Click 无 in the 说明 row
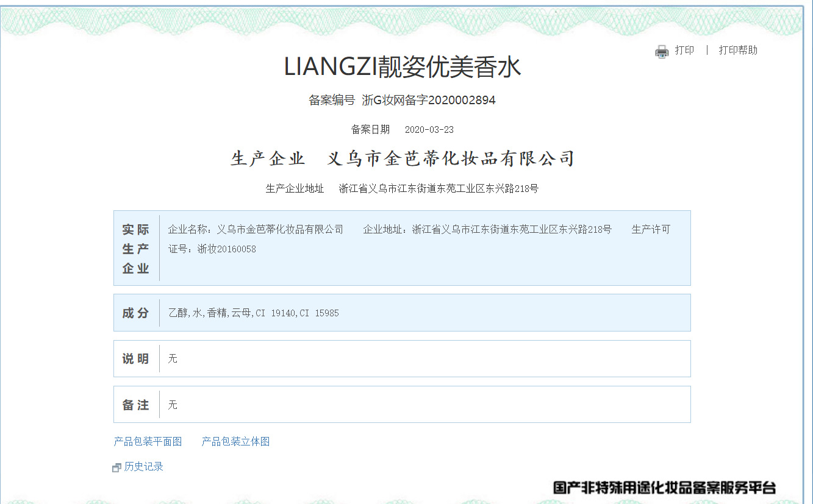The width and height of the screenshot is (813, 504). point(173,359)
